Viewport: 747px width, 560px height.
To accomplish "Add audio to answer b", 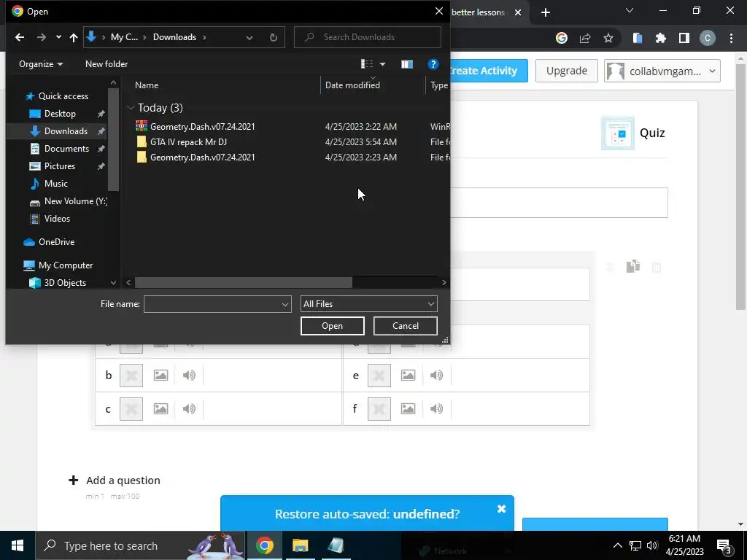I will tap(189, 376).
